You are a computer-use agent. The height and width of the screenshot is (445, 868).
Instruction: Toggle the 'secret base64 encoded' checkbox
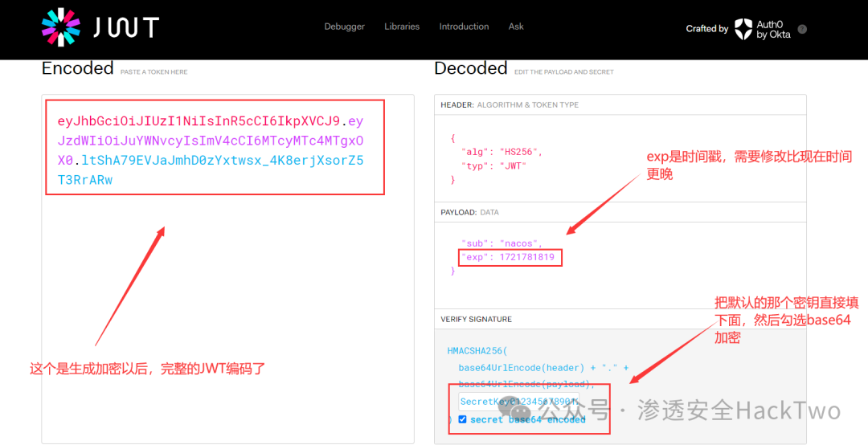pyautogui.click(x=462, y=419)
